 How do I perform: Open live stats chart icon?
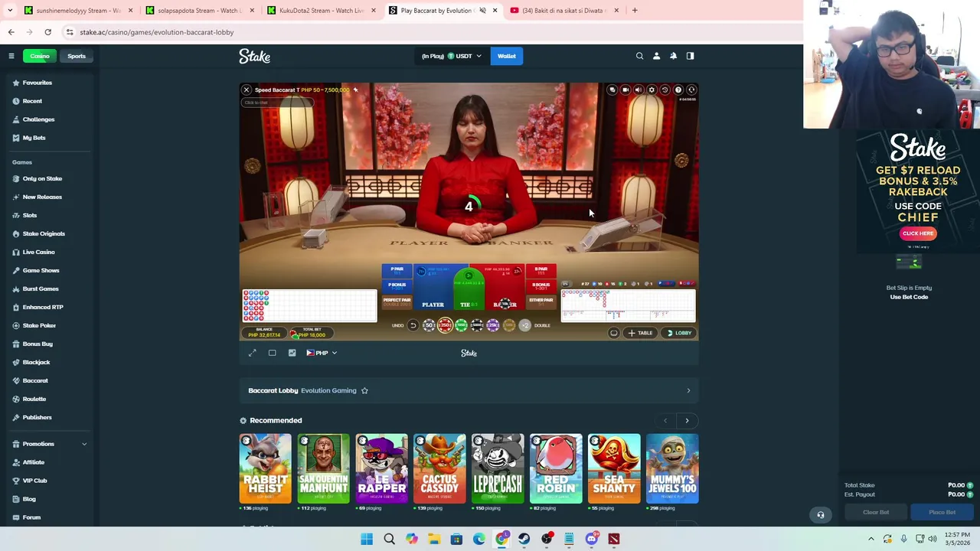pos(292,353)
